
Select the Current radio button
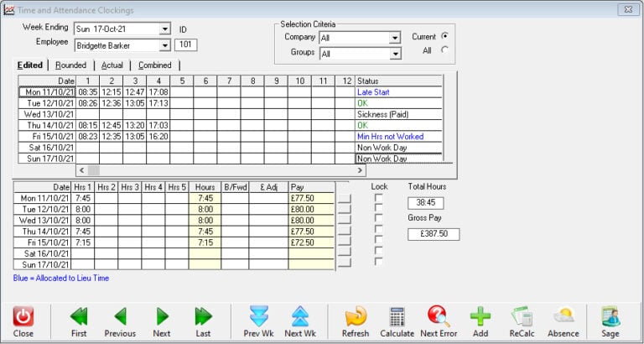click(444, 36)
